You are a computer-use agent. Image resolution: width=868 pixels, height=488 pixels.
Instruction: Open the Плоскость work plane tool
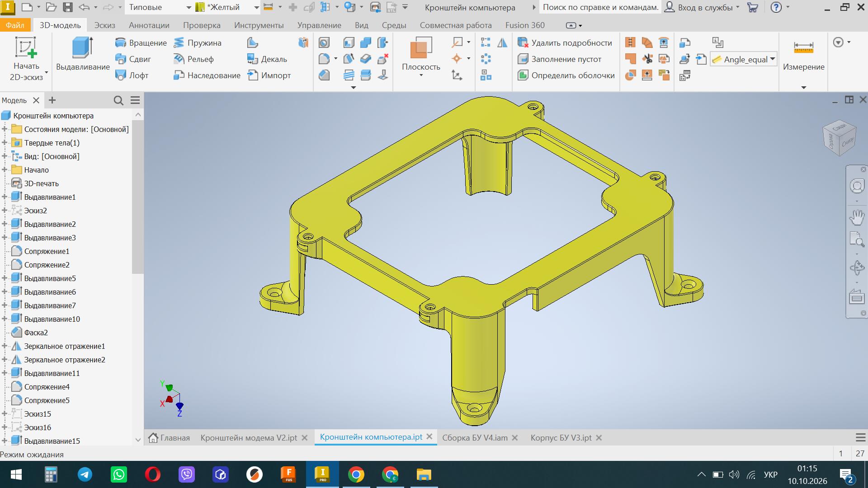[x=421, y=56]
